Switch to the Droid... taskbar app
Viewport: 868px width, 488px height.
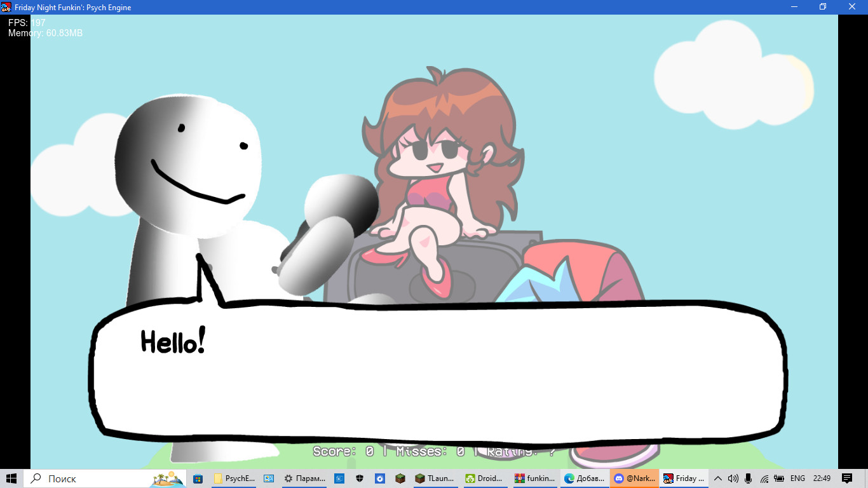[x=485, y=478]
